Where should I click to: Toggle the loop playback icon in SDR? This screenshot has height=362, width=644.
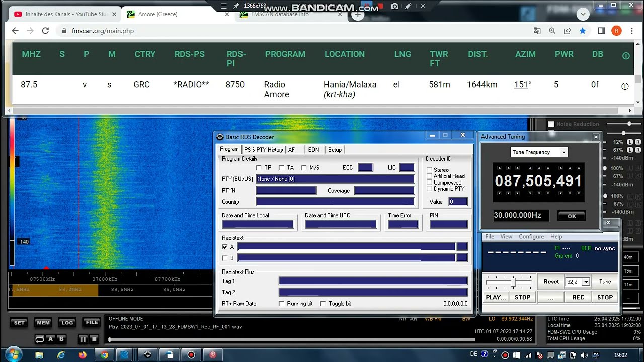tap(39, 339)
